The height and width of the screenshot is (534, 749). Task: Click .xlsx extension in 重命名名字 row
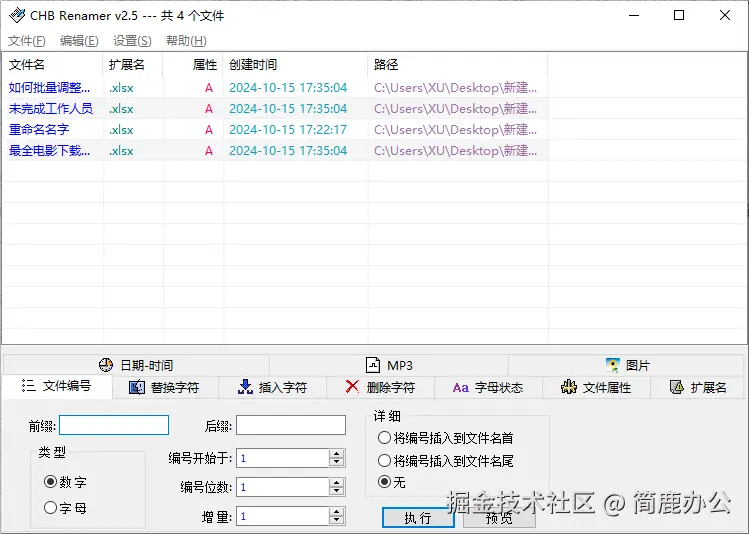[x=121, y=130]
